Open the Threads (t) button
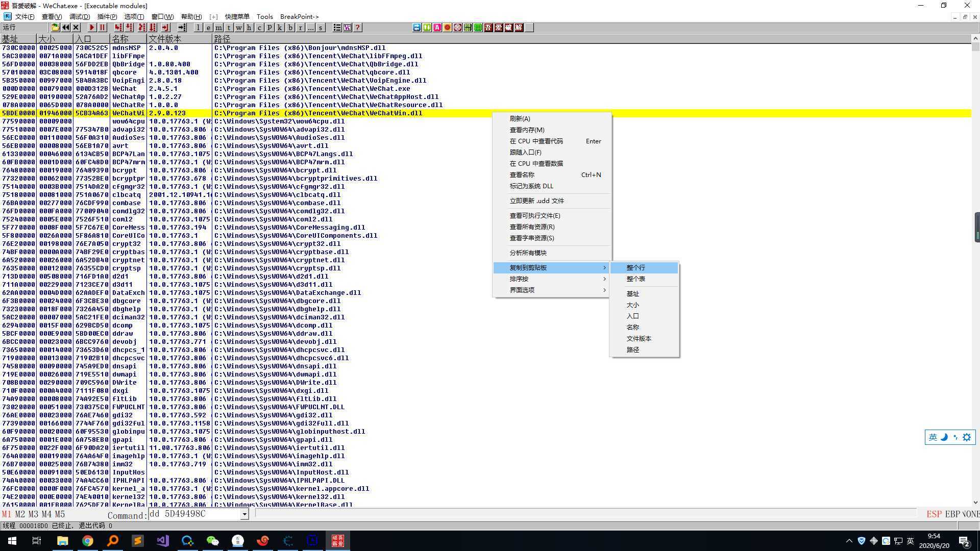 point(229,28)
